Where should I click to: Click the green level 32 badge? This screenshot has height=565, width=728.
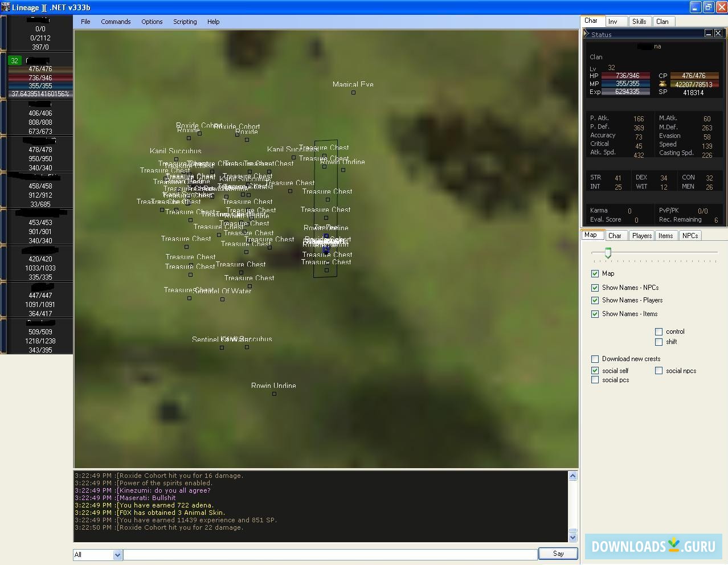15,60
